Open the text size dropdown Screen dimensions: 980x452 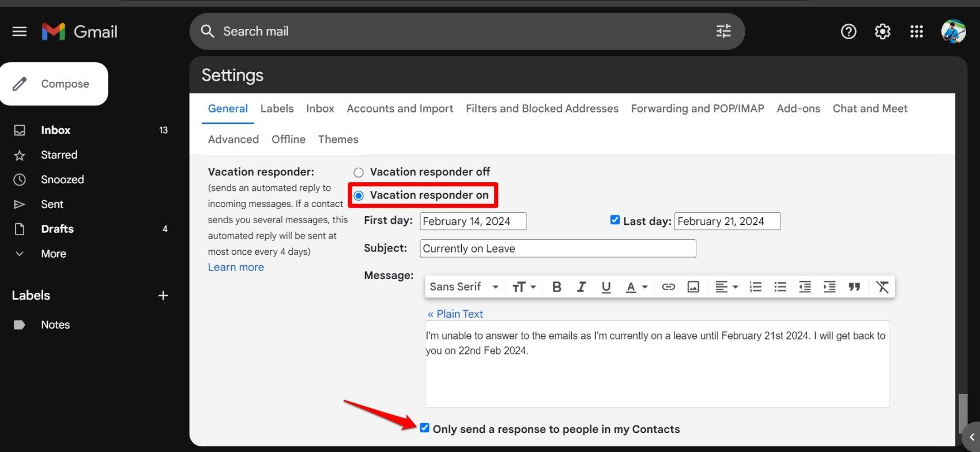coord(524,287)
